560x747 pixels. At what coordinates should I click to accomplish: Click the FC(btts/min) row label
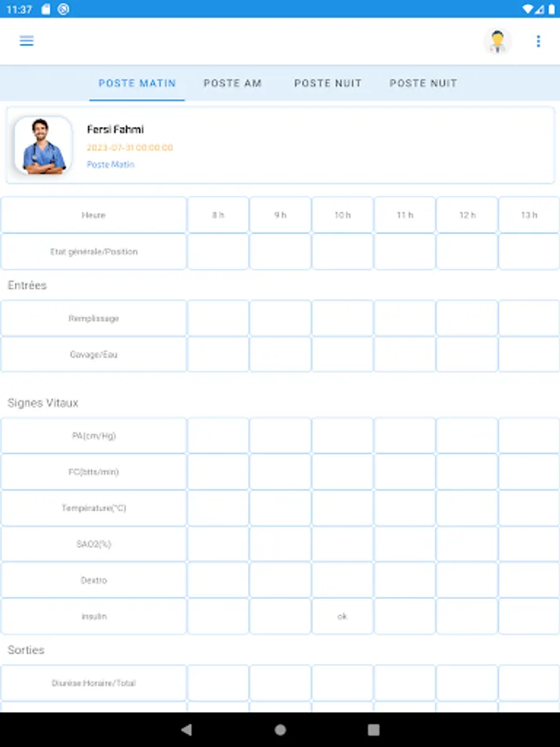93,471
